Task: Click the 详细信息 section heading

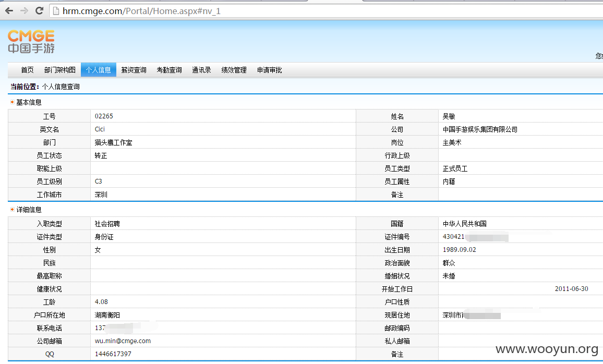Action: 29,210
